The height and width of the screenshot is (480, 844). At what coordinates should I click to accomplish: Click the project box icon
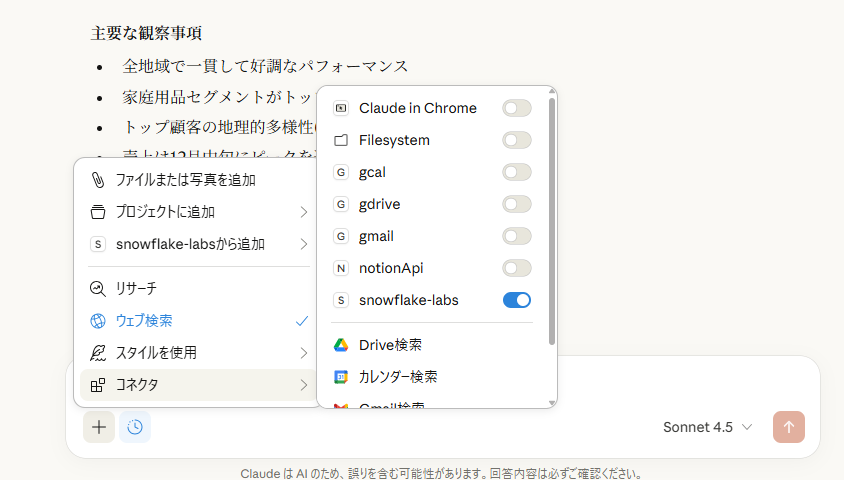(x=97, y=212)
